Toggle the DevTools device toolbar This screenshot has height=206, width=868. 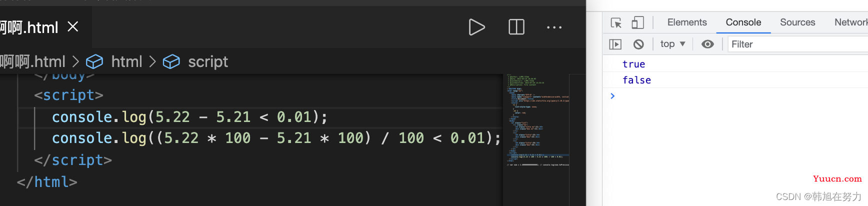tap(637, 22)
